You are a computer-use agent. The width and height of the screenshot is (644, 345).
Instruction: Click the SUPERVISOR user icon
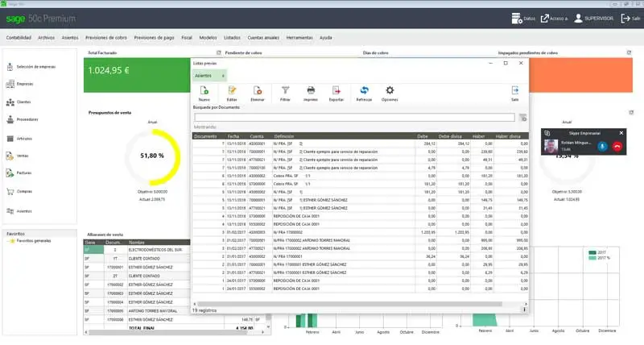pyautogui.click(x=578, y=18)
